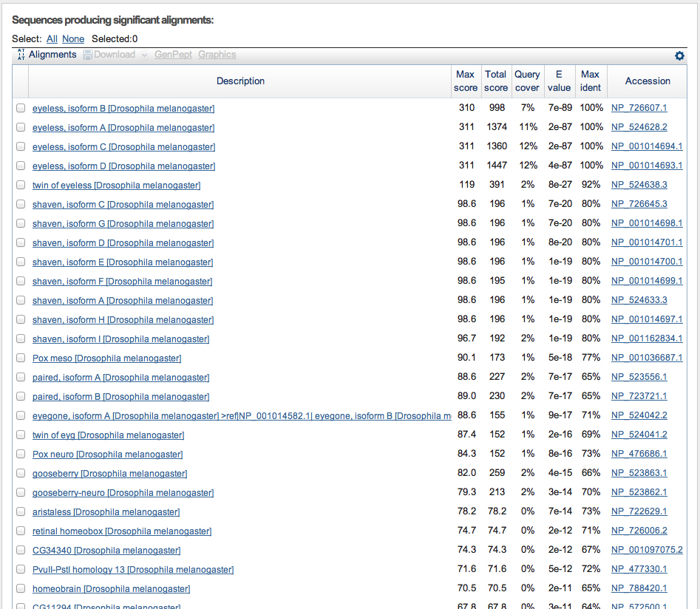
Task: Check the retinal homeobox row checkbox
Action: click(x=21, y=531)
